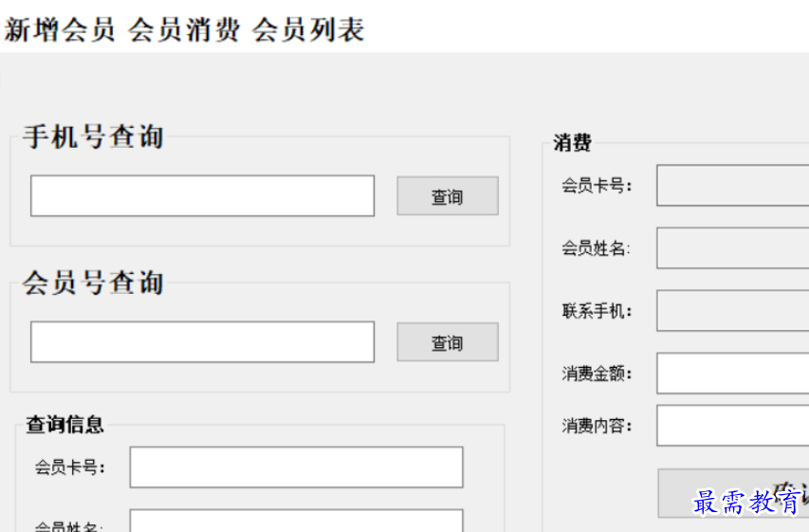
Task: Click the 消费金额 label text
Action: [596, 374]
